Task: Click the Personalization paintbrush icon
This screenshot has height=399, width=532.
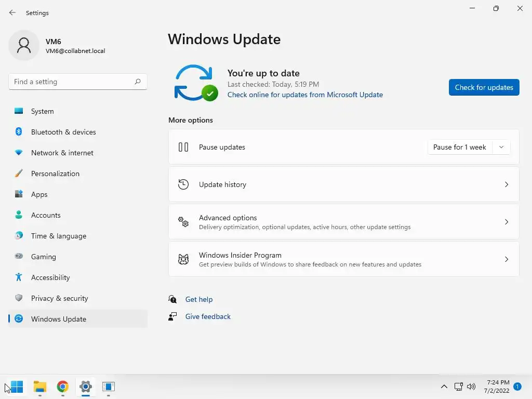Action: click(x=19, y=174)
